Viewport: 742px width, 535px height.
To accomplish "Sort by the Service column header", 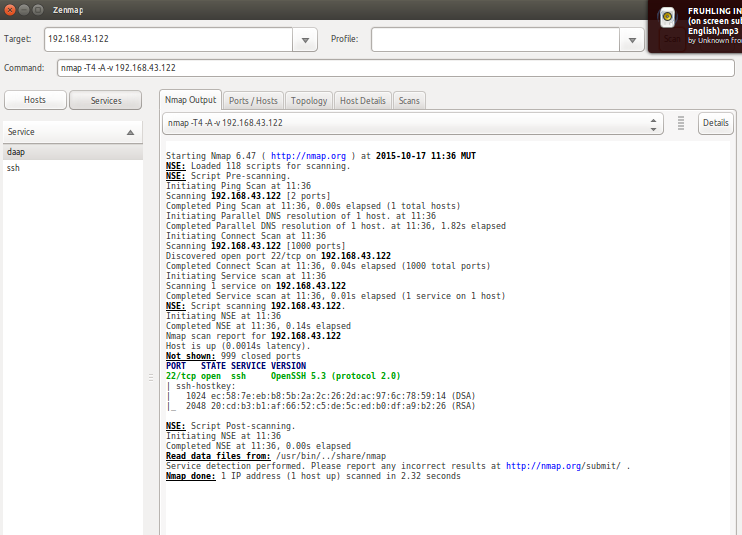I will tap(70, 132).
